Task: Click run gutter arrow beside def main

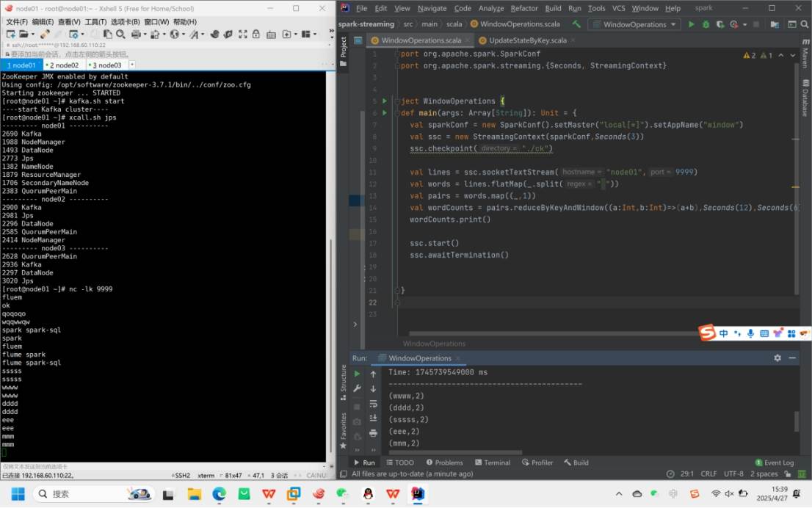Action: click(384, 113)
